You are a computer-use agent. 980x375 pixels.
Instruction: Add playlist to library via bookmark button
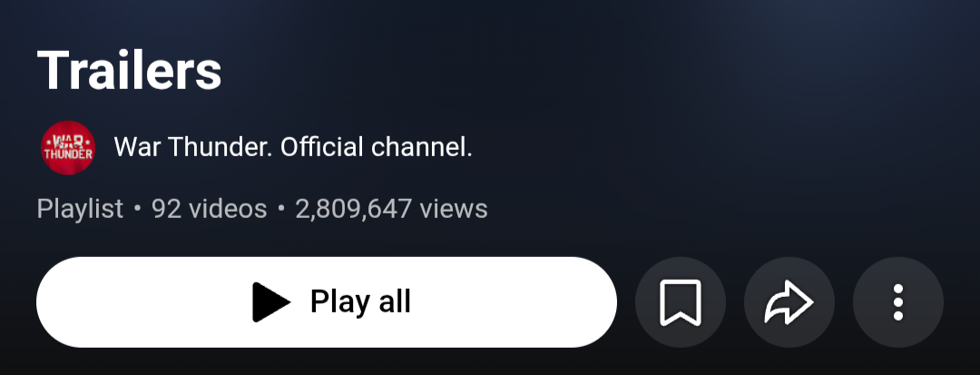(680, 302)
